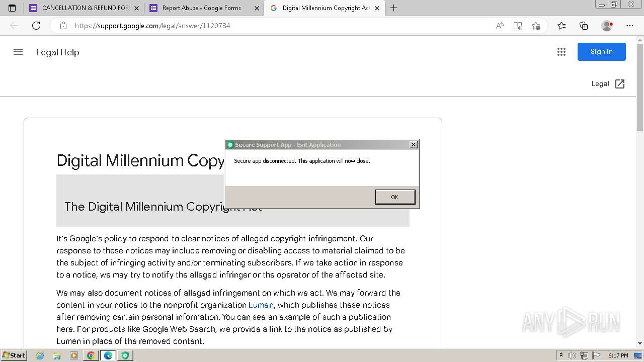Open browser Collections
This screenshot has width=644, height=362.
(x=584, y=26)
